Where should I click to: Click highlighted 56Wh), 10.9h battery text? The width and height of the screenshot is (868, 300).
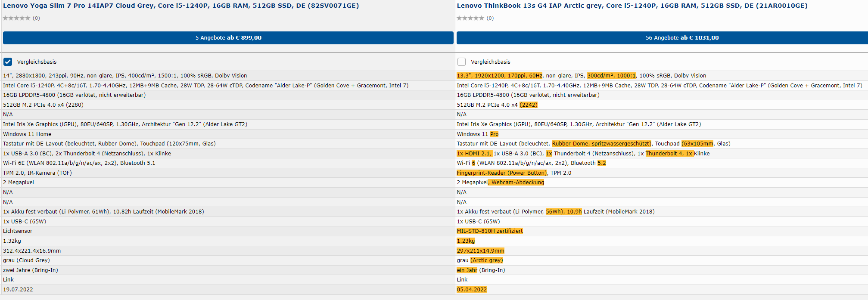(564, 212)
